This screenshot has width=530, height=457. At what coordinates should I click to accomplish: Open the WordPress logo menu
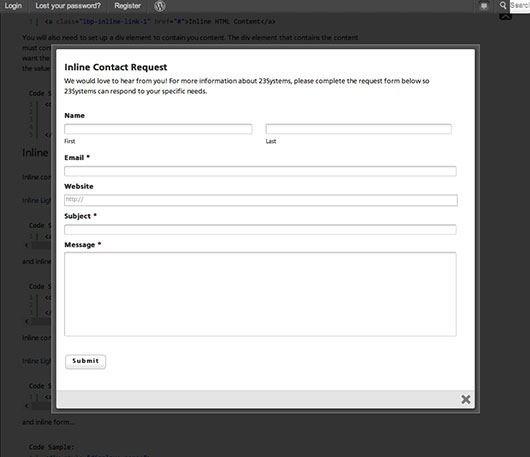[160, 6]
